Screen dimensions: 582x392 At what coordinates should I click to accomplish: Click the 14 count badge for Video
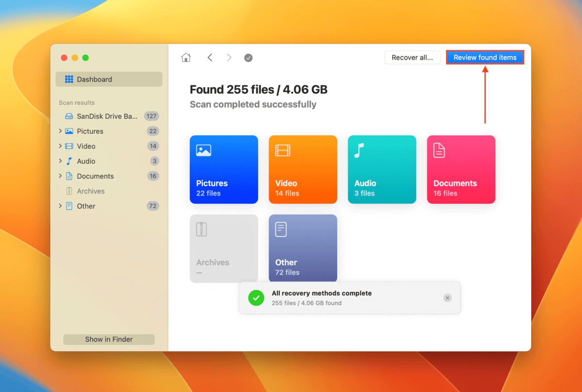(x=153, y=146)
